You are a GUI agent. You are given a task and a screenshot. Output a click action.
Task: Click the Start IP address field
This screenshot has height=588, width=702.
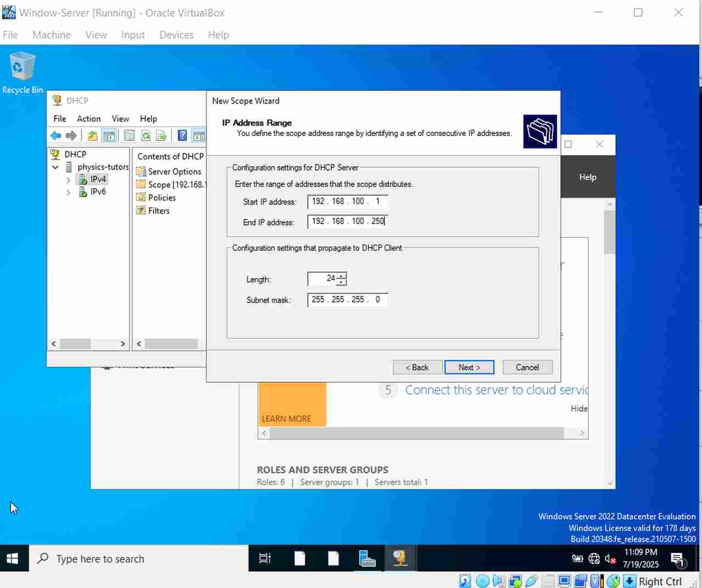(x=348, y=201)
